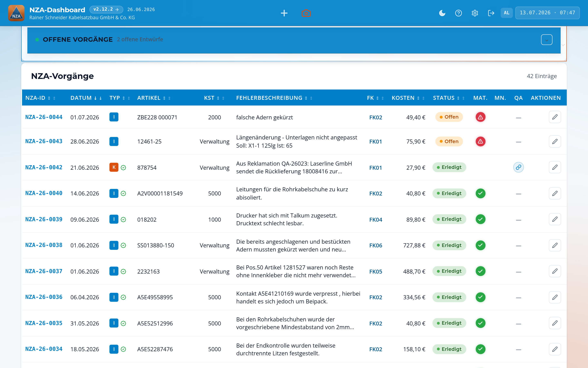This screenshot has height=368, width=588.
Task: Click FK02 code in row NZA-26-0044
Action: point(376,117)
